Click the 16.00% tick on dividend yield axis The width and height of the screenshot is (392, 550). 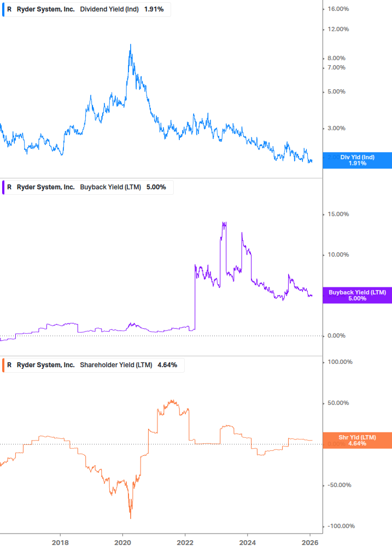(x=338, y=9)
